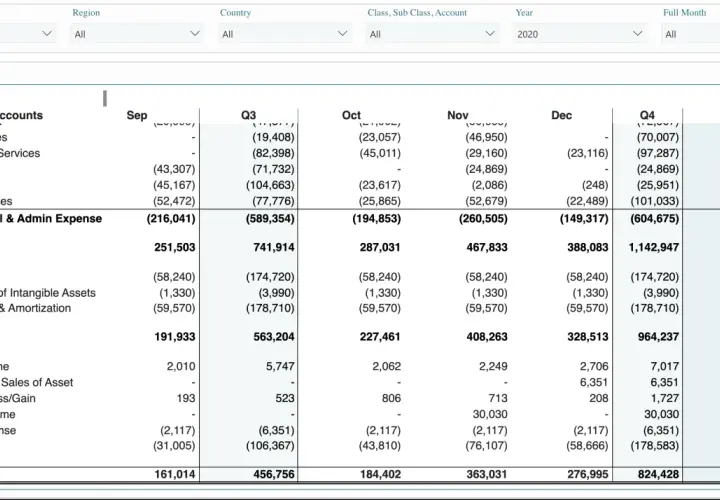Select the Sales of Asset row label
Image resolution: width=720 pixels, height=500 pixels.
point(37,382)
